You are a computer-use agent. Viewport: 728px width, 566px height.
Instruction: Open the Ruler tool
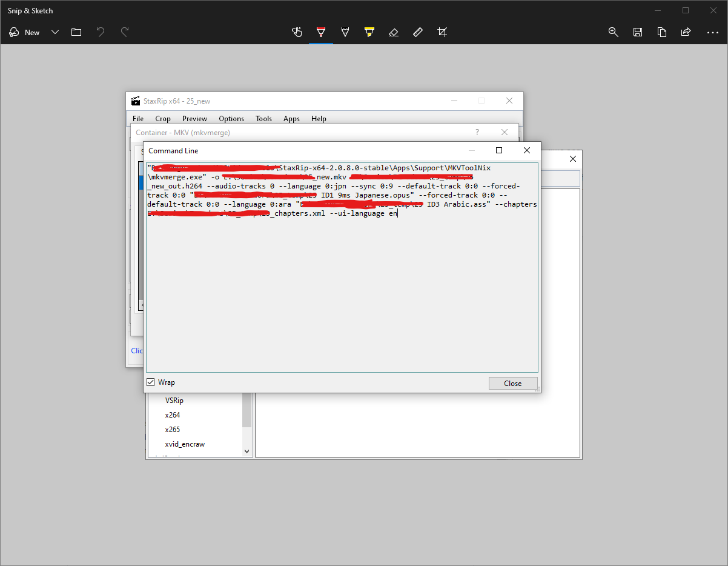(x=418, y=32)
